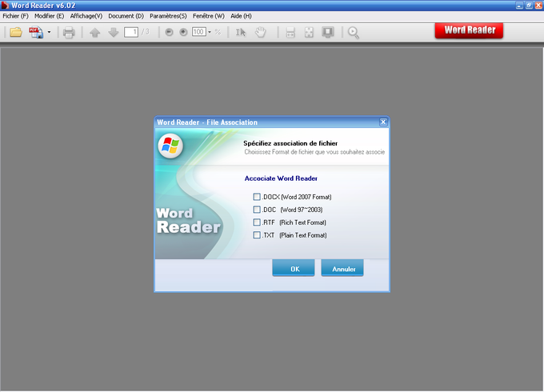This screenshot has width=544, height=392.
Task: Close the File Association dialog
Action: coord(383,122)
